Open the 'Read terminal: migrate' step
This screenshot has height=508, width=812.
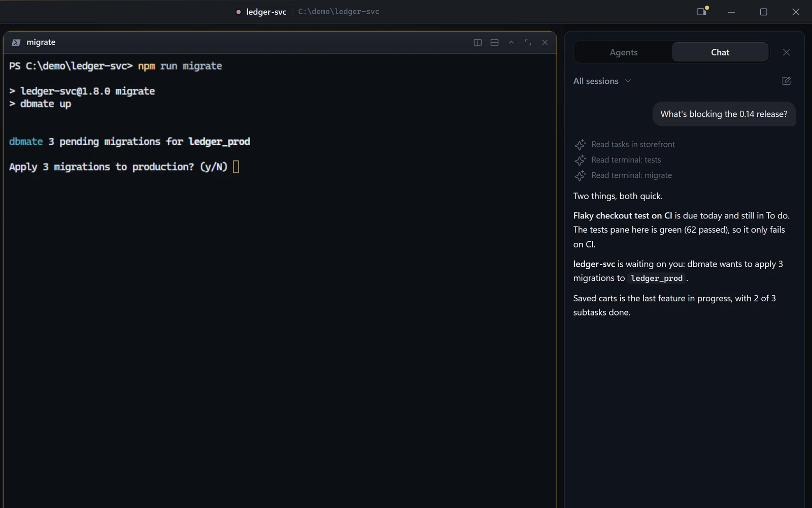pyautogui.click(x=623, y=175)
